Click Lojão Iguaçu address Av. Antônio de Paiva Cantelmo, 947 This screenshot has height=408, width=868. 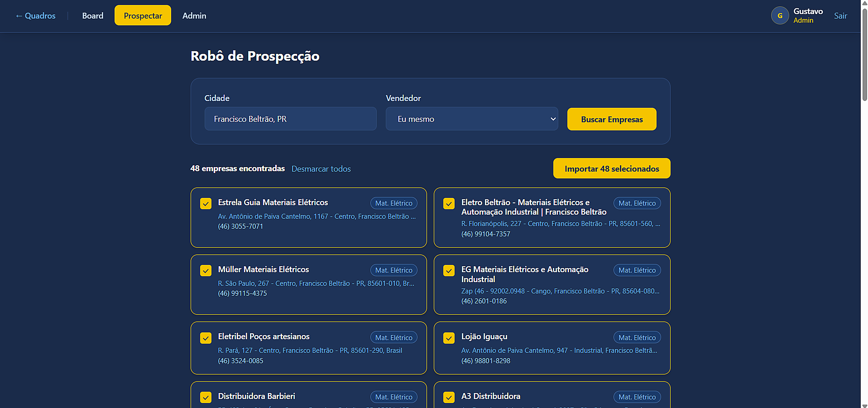pos(559,350)
